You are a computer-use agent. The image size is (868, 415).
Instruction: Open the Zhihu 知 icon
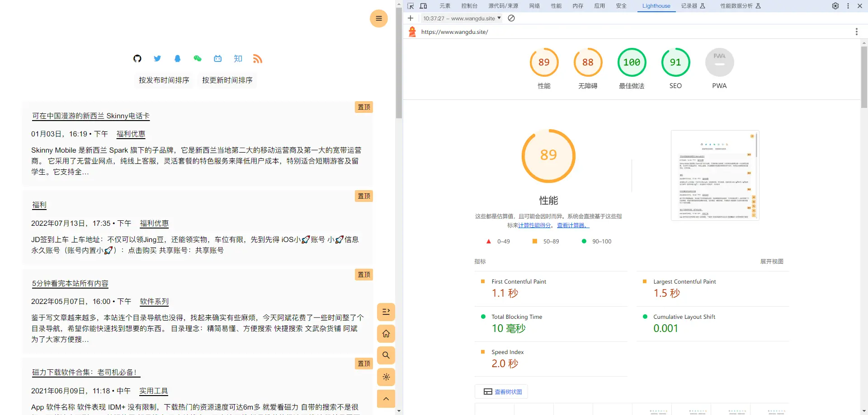tap(238, 59)
